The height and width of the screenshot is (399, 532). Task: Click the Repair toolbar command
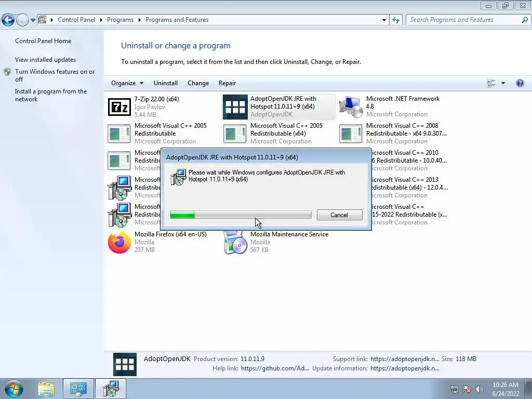click(228, 83)
